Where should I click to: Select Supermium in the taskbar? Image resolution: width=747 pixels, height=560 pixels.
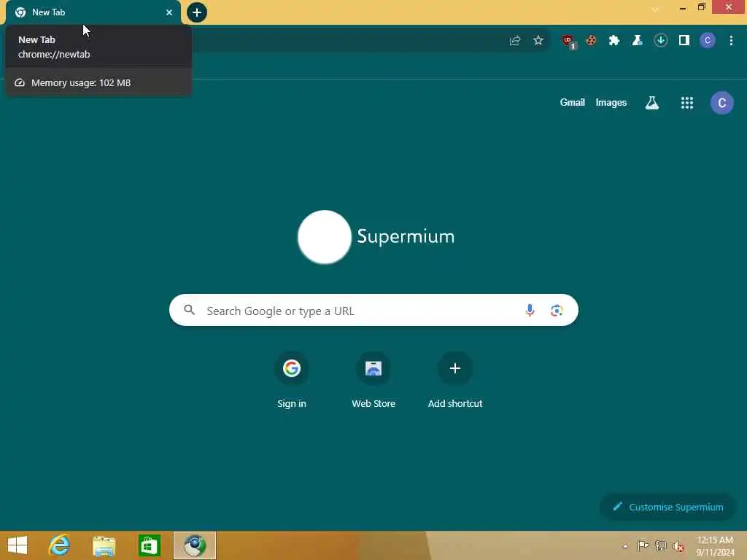(x=194, y=545)
